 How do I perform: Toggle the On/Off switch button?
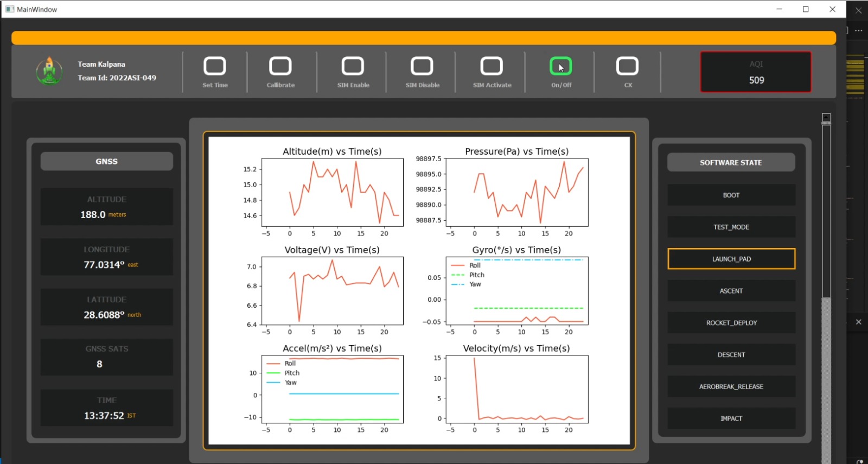click(x=561, y=66)
